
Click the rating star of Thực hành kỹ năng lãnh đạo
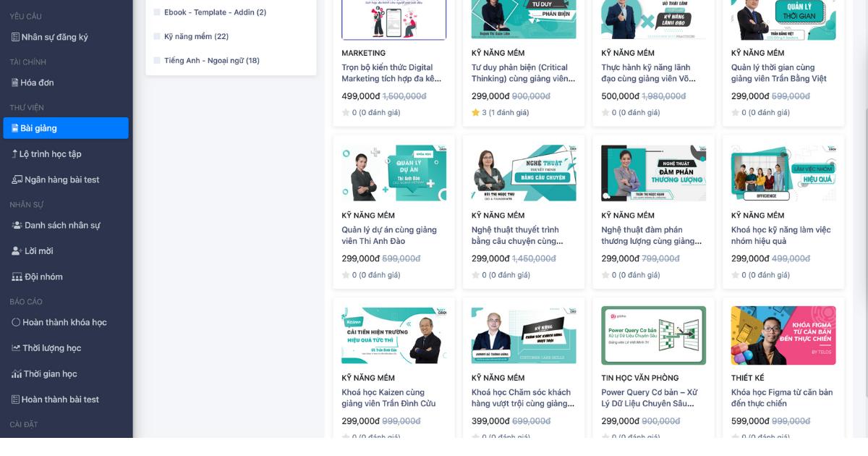tap(605, 112)
